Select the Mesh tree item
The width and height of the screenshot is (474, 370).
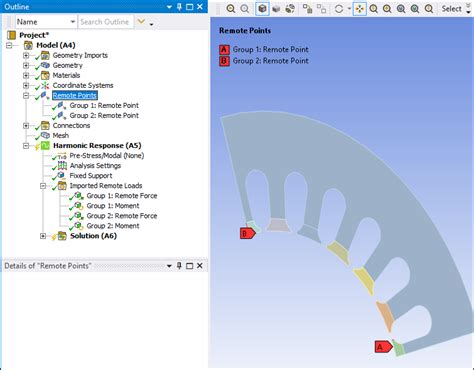tap(60, 135)
